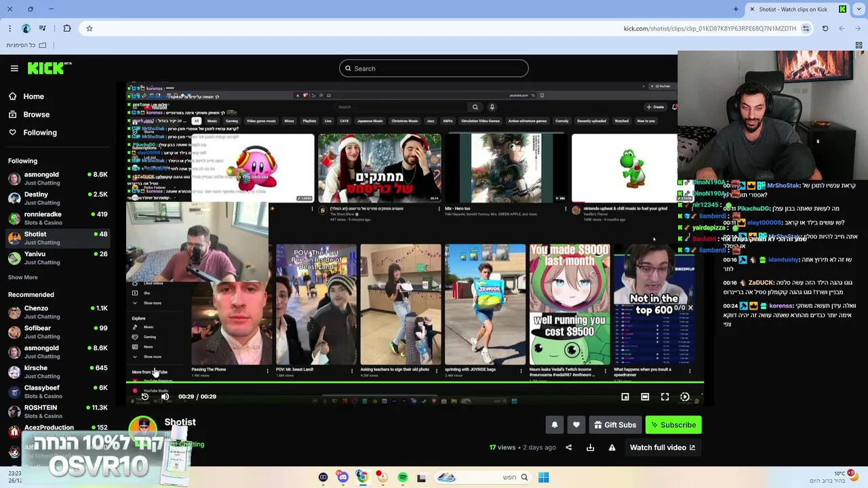This screenshot has width=868, height=488.
Task: Open the Classybeef recommended channel
Action: tap(58, 392)
